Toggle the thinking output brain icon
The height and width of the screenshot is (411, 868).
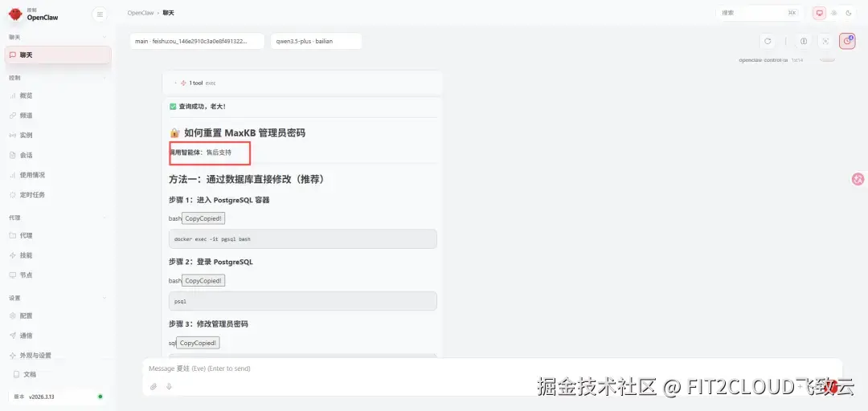tap(804, 41)
